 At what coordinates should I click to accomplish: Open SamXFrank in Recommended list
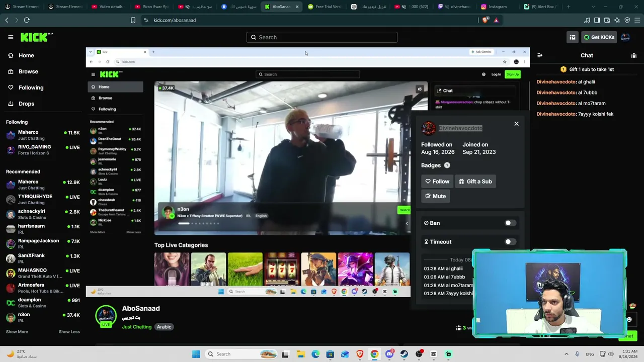pos(43,258)
